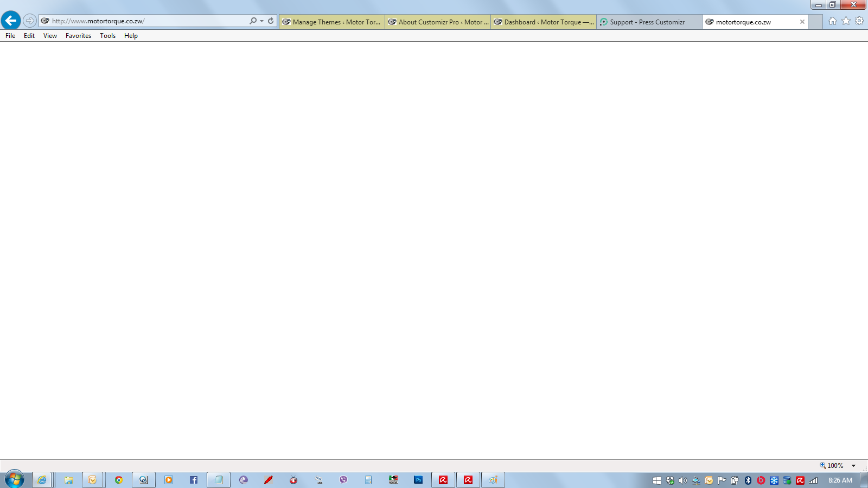Open the Home page icon
This screenshot has width=868, height=488.
pos(832,21)
